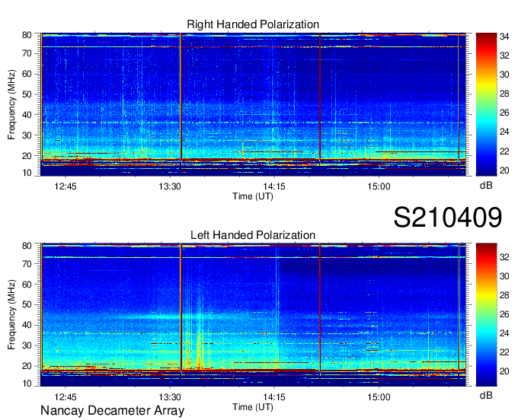Click the dB unit label under the Right Handed color bar

pos(486,186)
